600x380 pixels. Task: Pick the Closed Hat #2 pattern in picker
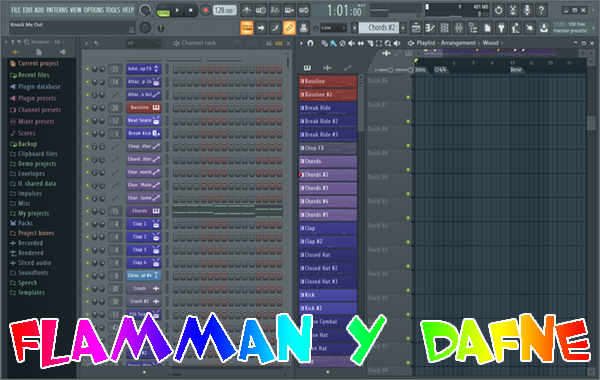coord(328,268)
